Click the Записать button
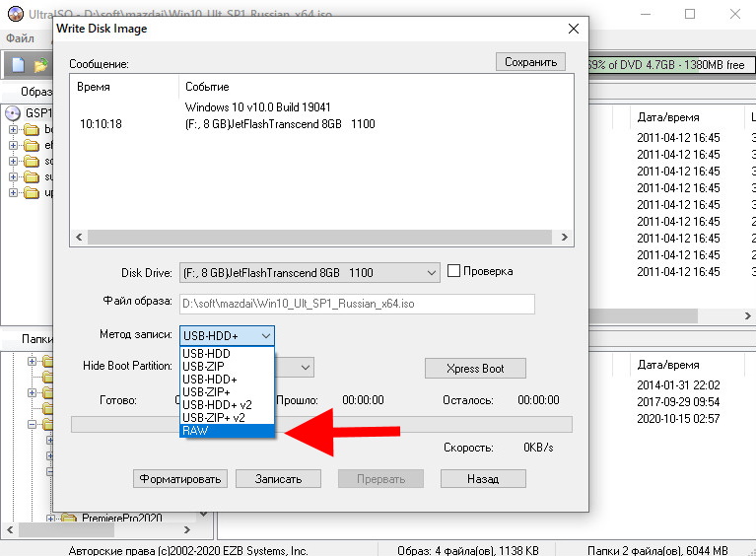Screen dimensions: 756x556 pos(278,479)
